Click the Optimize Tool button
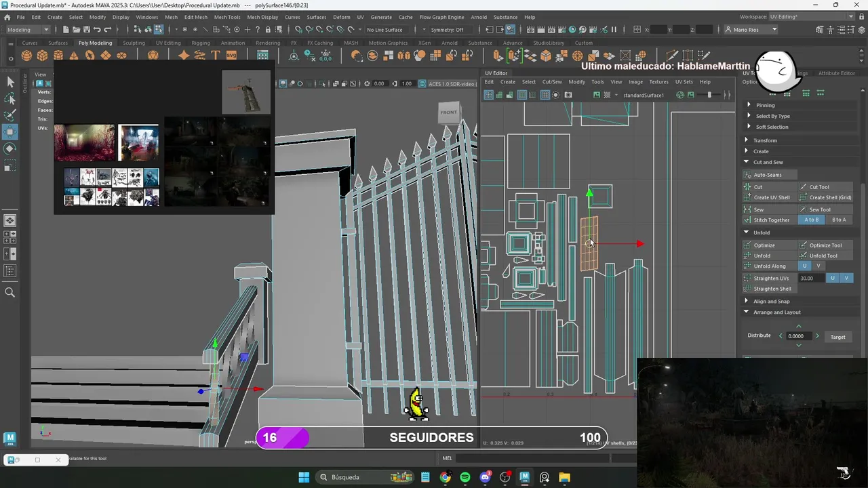This screenshot has height=488, width=868. click(825, 245)
